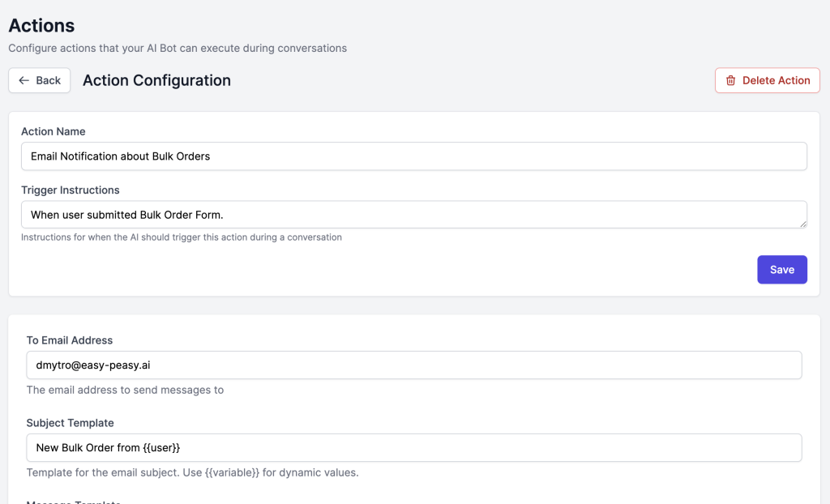Click the Action Name label
This screenshot has height=504, width=830.
coord(53,131)
